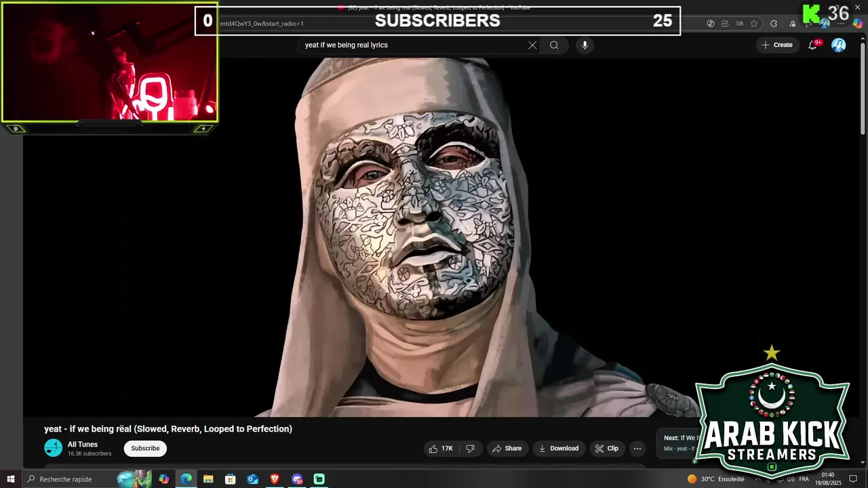Create a clip with the Clip button
Image resolution: width=868 pixels, height=488 pixels.
[607, 449]
